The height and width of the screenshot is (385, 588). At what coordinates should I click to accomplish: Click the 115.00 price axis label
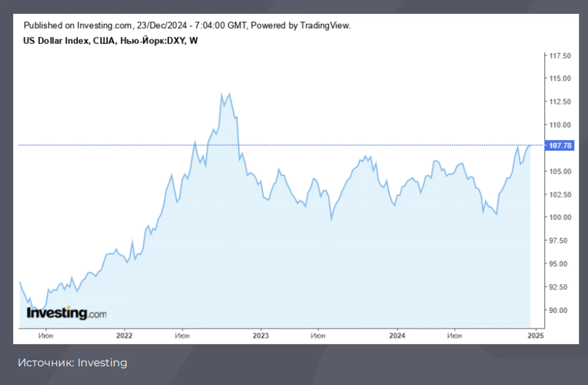click(x=560, y=78)
